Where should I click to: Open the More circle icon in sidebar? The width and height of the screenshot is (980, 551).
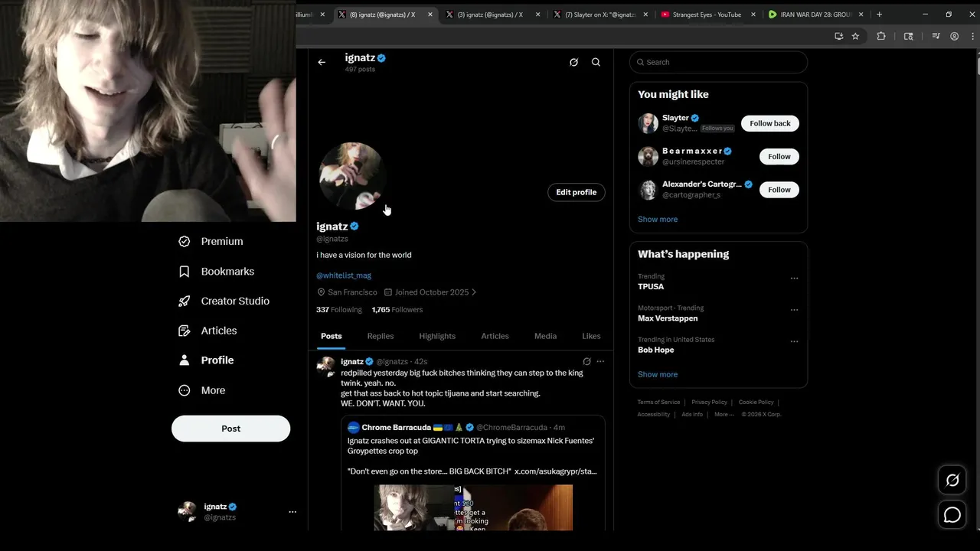[x=184, y=390]
